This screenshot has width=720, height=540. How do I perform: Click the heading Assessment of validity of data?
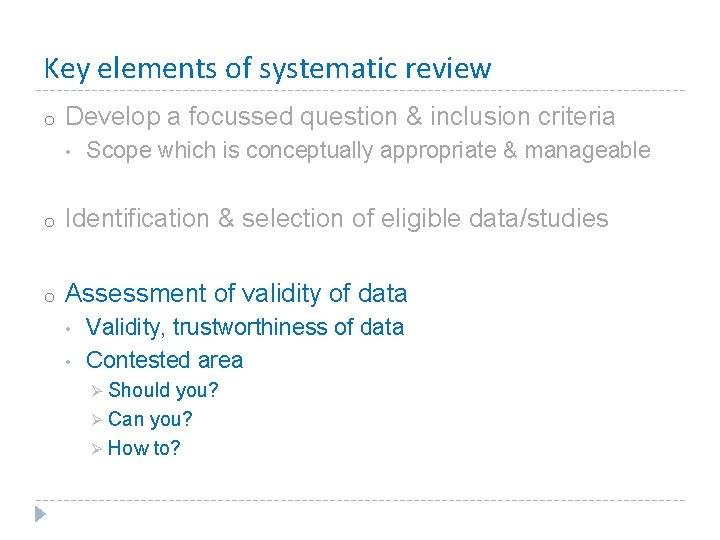click(x=236, y=293)
